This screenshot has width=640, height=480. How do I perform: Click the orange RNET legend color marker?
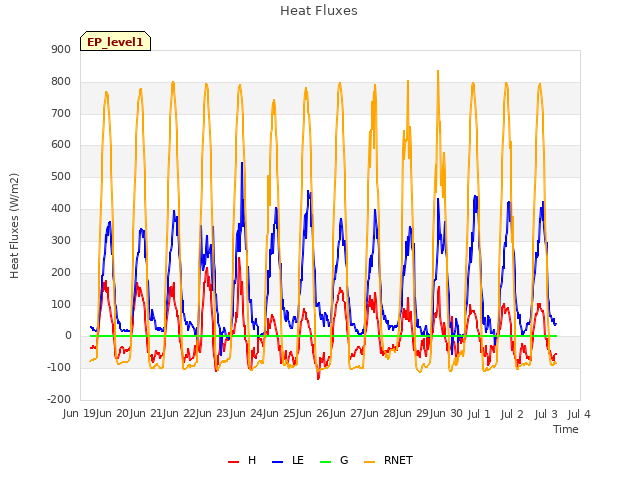click(x=369, y=462)
